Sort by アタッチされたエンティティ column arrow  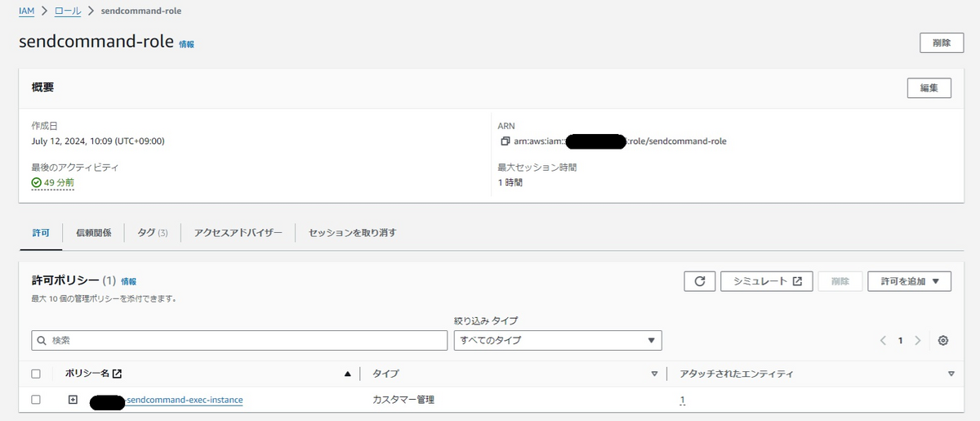click(951, 374)
